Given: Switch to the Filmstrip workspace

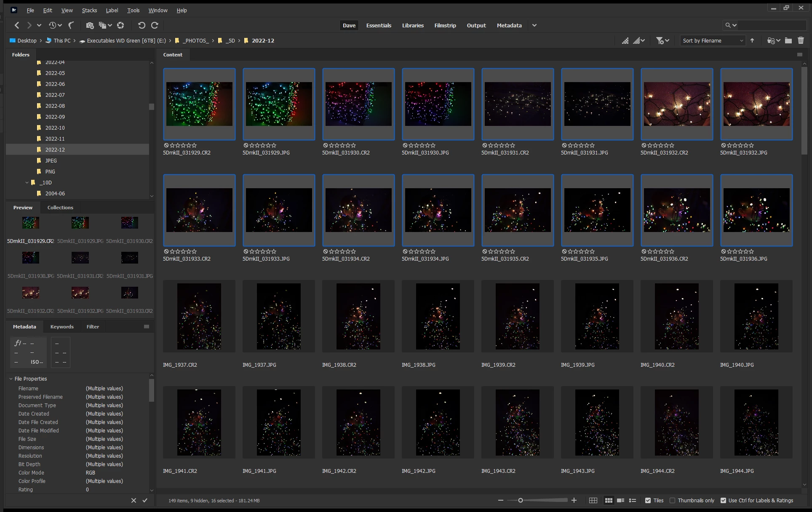Looking at the screenshot, I should [x=445, y=25].
